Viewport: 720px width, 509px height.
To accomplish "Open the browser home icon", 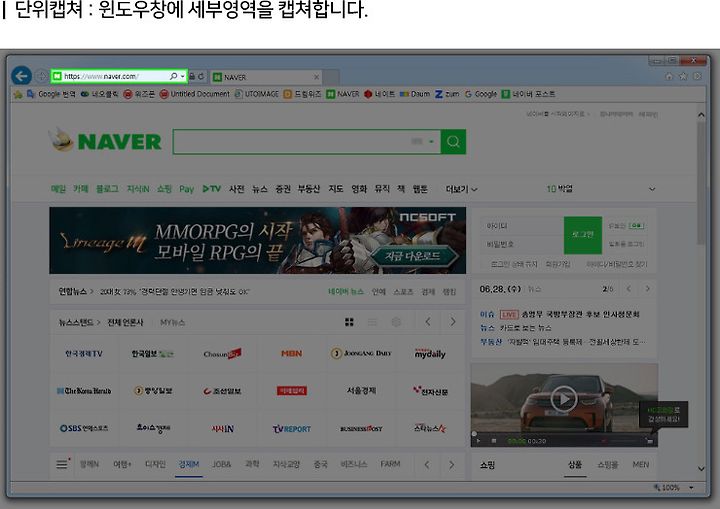I will (669, 76).
